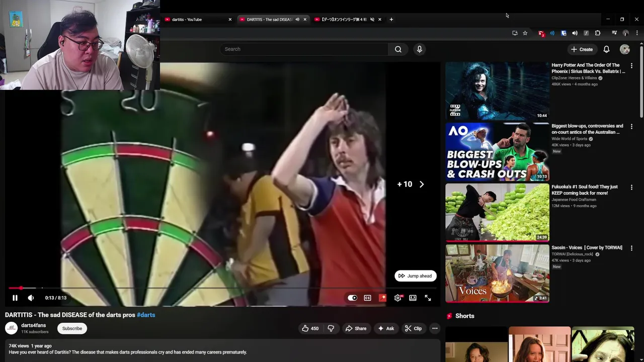
Task: Click the Clip button
Action: [x=413, y=328]
